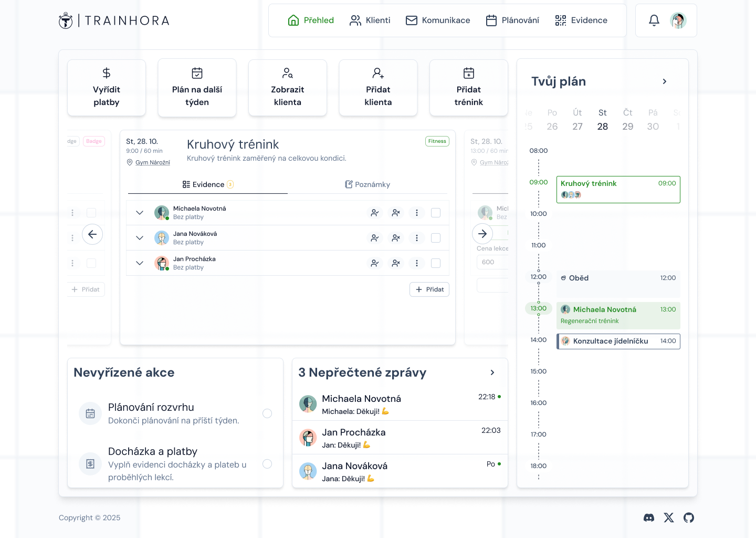Open the GitHub footer icon
Image resolution: width=756 pixels, height=538 pixels.
689,518
